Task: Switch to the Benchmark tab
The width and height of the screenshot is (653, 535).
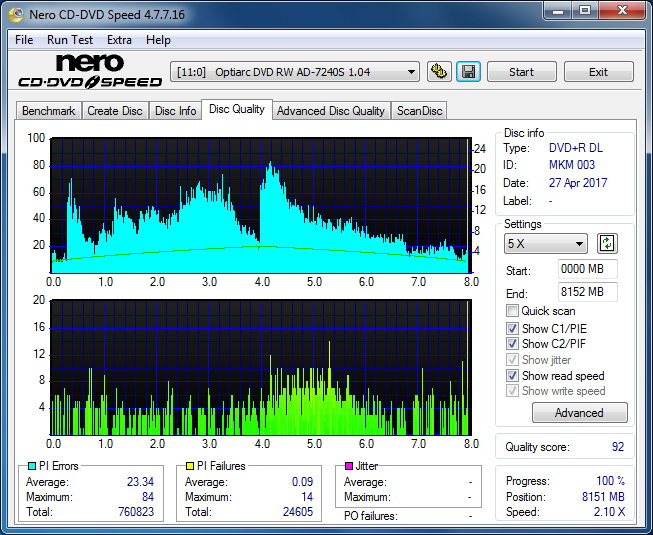Action: [x=49, y=111]
